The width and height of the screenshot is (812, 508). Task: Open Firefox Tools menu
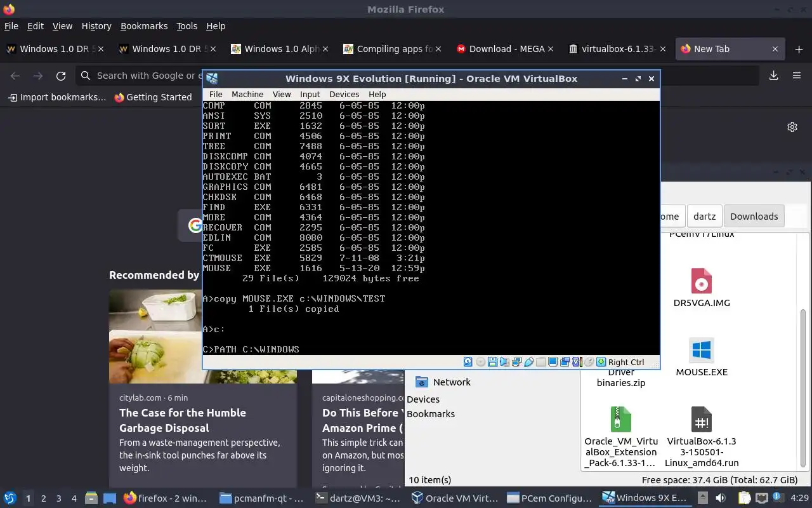click(187, 26)
